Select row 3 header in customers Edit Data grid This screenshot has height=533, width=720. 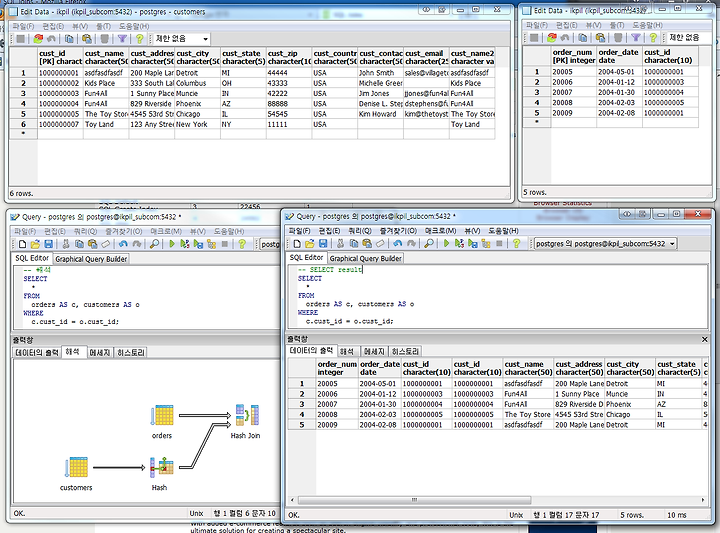pos(23,93)
